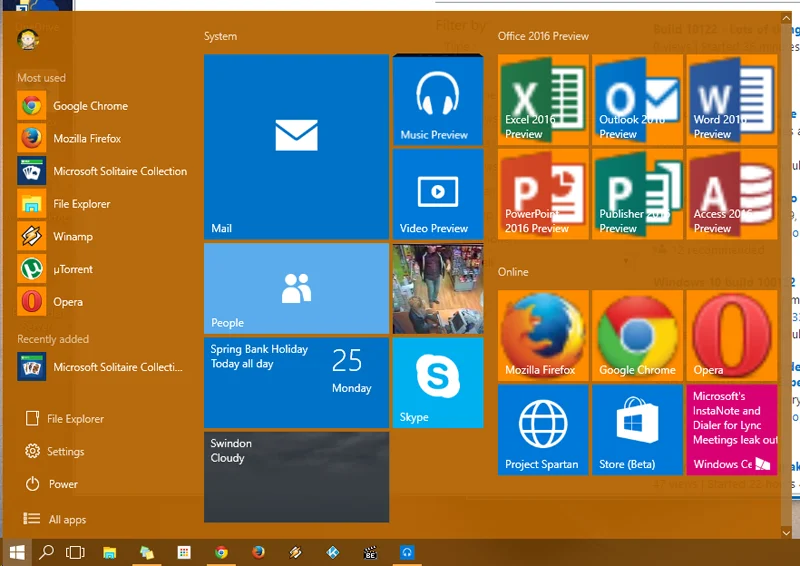Launch Excel 2016 Preview tile
The width and height of the screenshot is (800, 566).
pyautogui.click(x=543, y=100)
